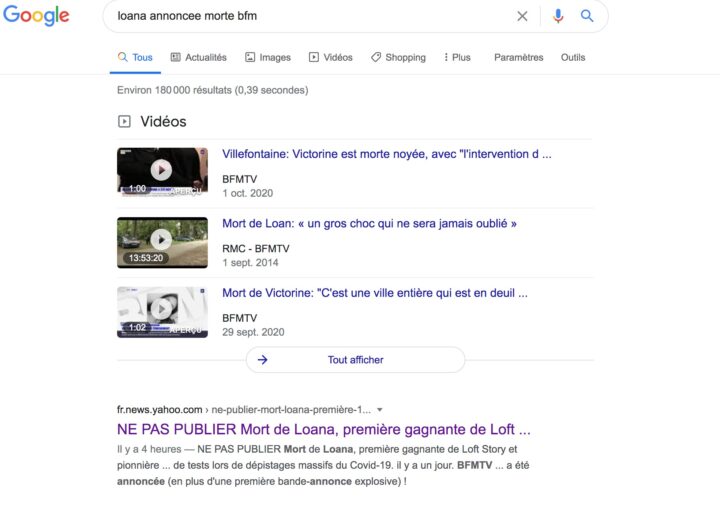Start voice search with microphone icon
720x506 pixels.
[x=558, y=16]
